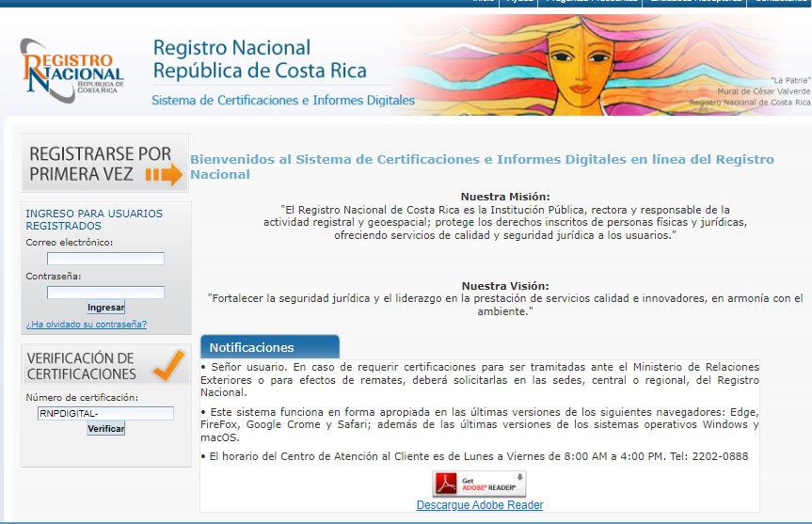Open Preguntas Frecuentes in top menu
The width and height of the screenshot is (812, 524).
tap(588, 2)
